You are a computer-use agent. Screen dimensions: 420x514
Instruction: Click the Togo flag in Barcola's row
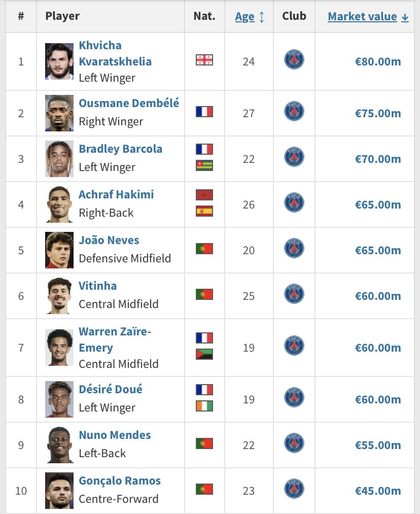click(x=204, y=165)
